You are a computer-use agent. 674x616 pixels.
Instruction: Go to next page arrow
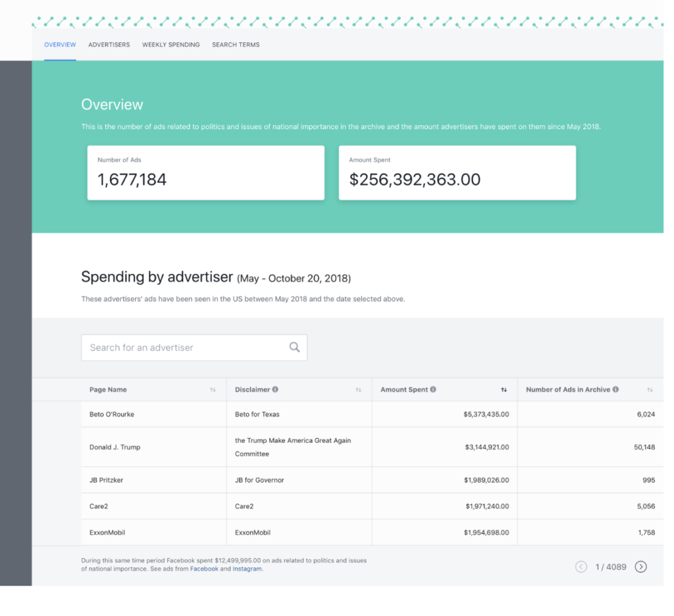coord(640,567)
